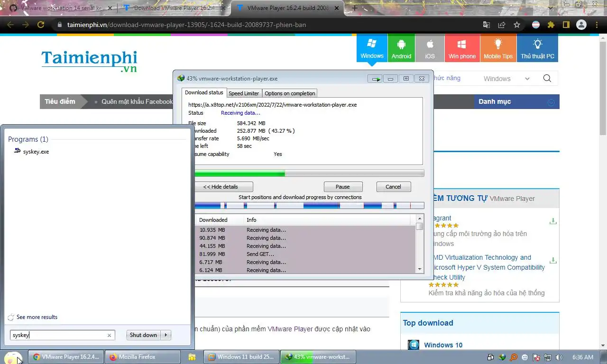Click the clock showing 6:36 AM
The width and height of the screenshot is (607, 364).
coord(583,357)
